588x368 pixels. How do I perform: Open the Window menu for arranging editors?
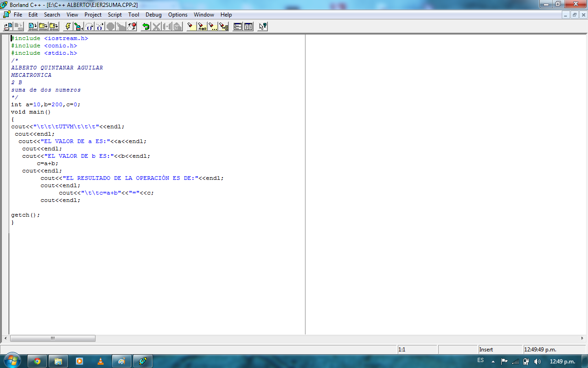[204, 14]
